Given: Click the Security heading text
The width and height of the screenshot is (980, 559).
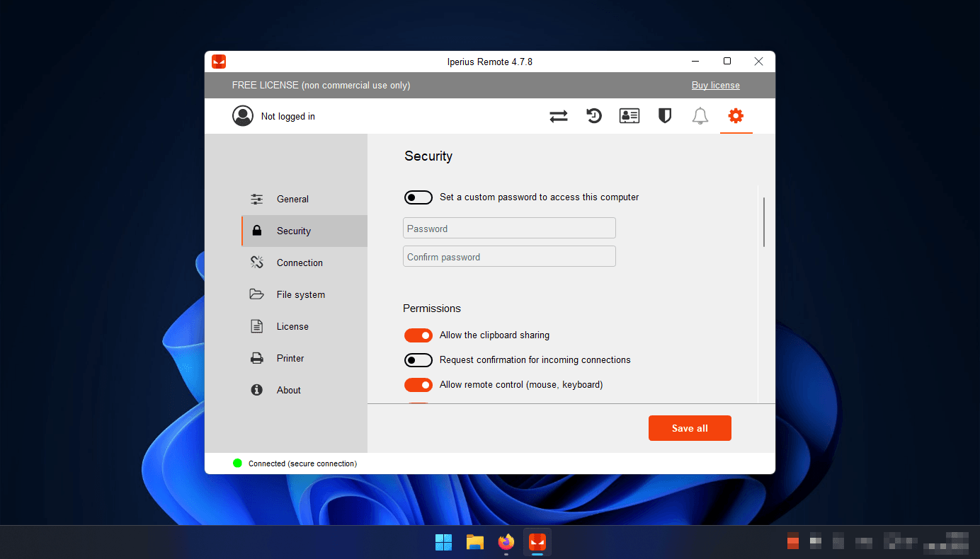Looking at the screenshot, I should (x=428, y=156).
